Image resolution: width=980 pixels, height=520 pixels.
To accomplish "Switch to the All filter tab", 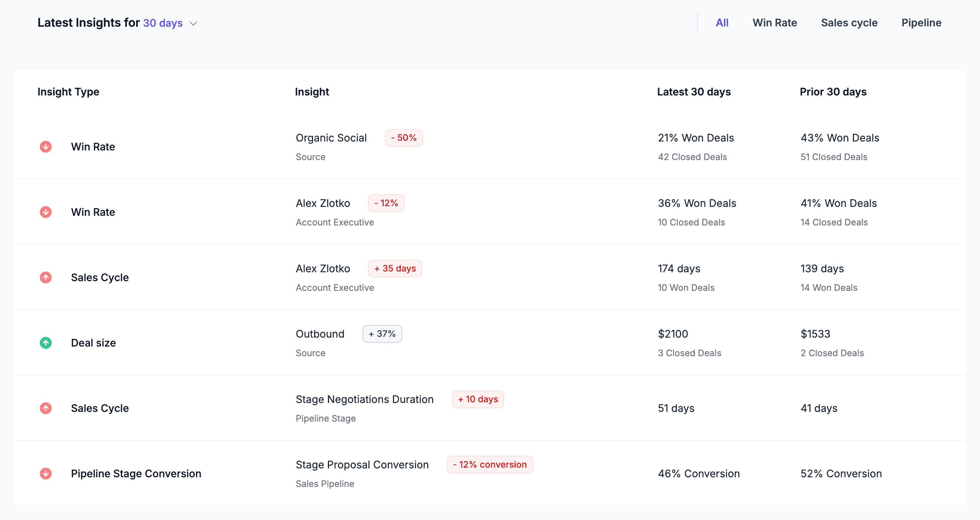I will coord(722,23).
